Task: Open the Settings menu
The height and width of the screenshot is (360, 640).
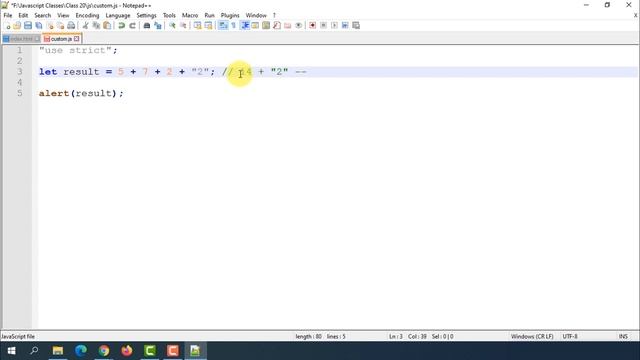Action: pyautogui.click(x=147, y=15)
